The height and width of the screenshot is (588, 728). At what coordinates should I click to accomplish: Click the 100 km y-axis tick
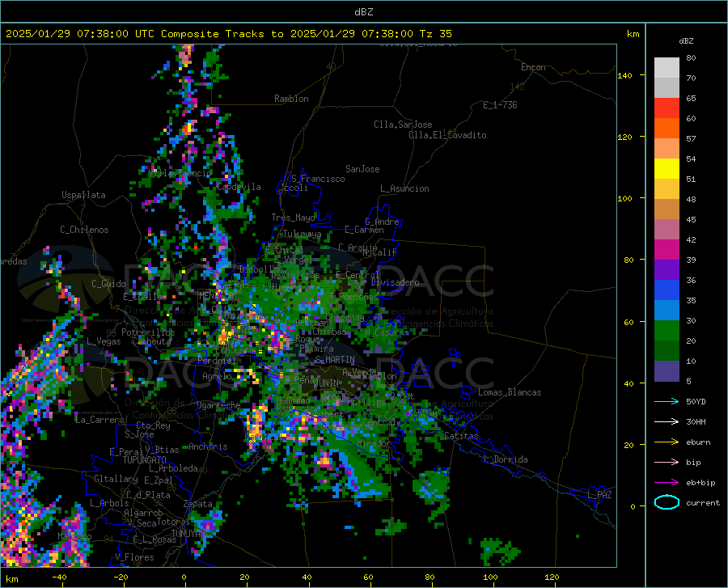click(624, 198)
